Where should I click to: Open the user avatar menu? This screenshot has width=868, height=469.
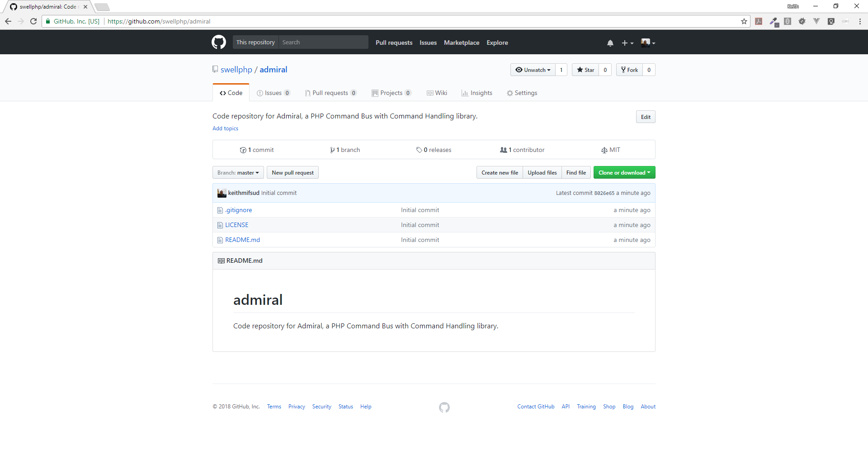pos(648,43)
